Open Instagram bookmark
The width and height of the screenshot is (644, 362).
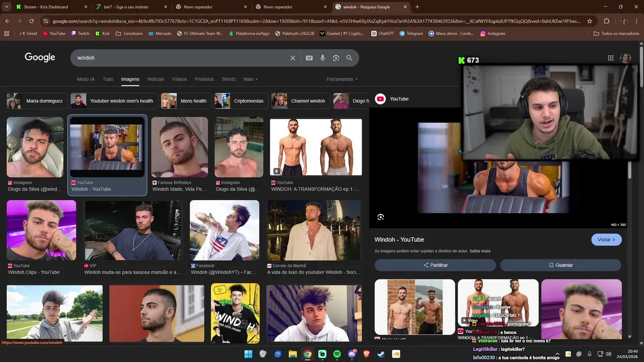coord(493,34)
